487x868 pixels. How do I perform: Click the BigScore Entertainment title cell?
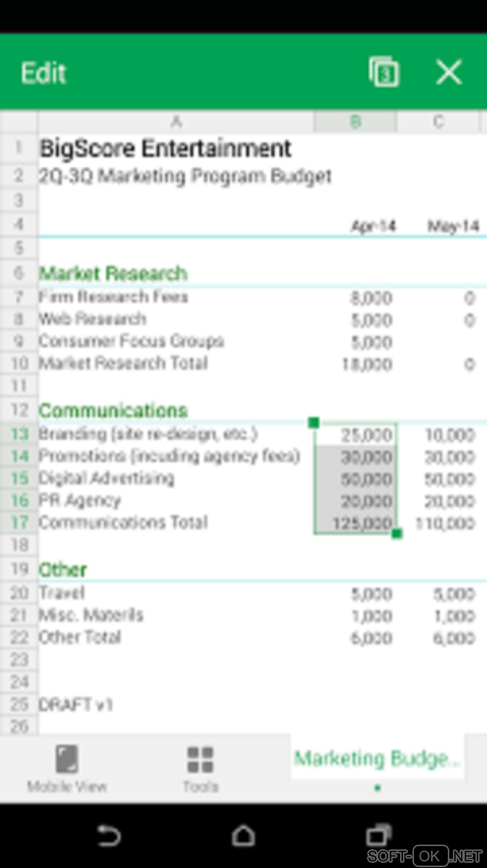coord(165,148)
